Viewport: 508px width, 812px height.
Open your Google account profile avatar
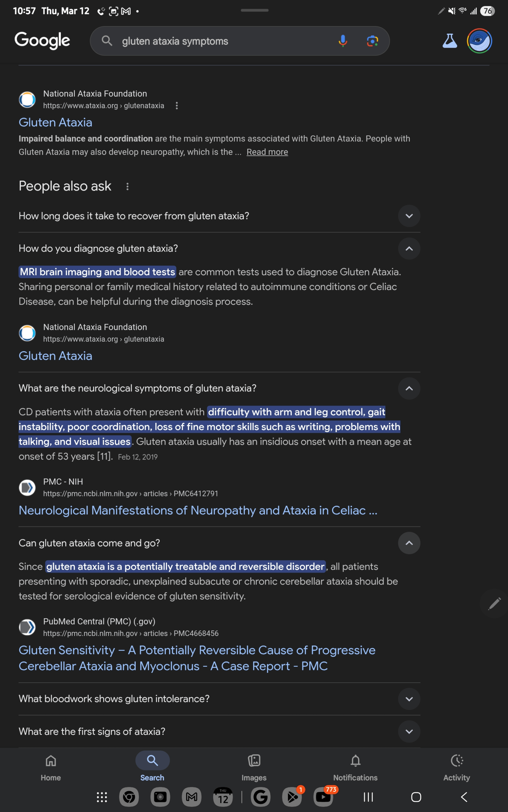pyautogui.click(x=479, y=41)
